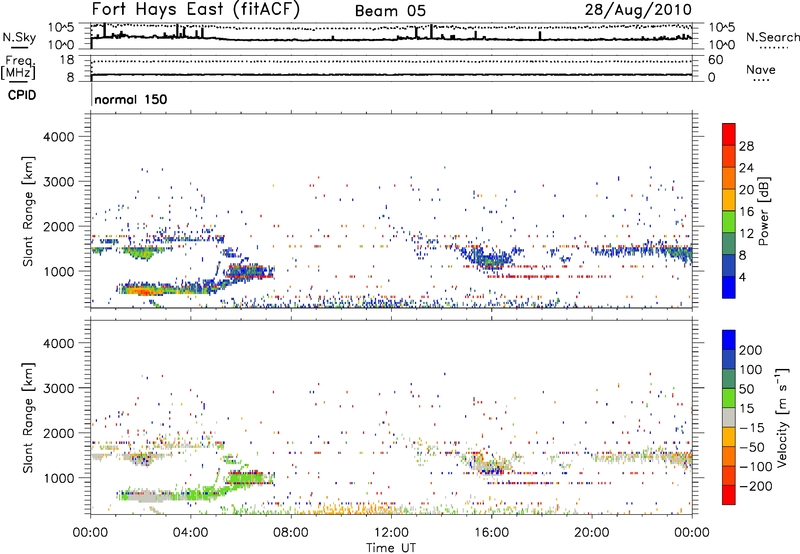Pick the bright blue top velocity colorbar segment
The image size is (800, 554).
729,340
